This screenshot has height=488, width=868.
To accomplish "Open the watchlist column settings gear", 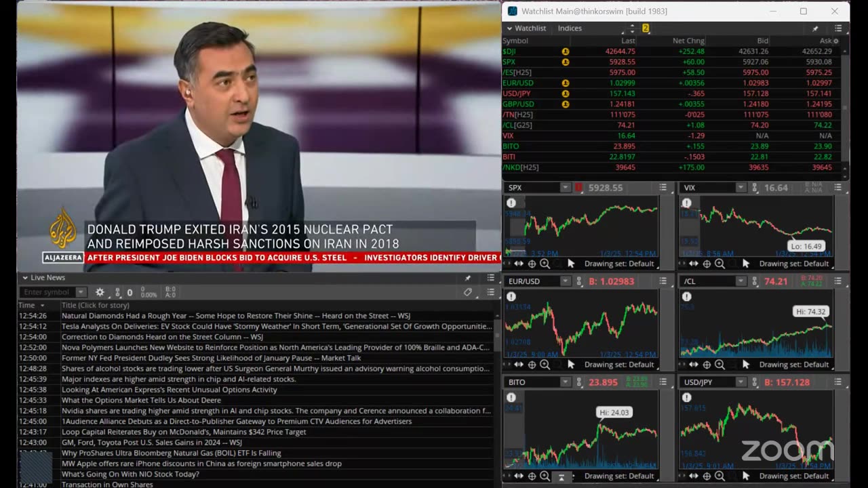I will (x=835, y=41).
